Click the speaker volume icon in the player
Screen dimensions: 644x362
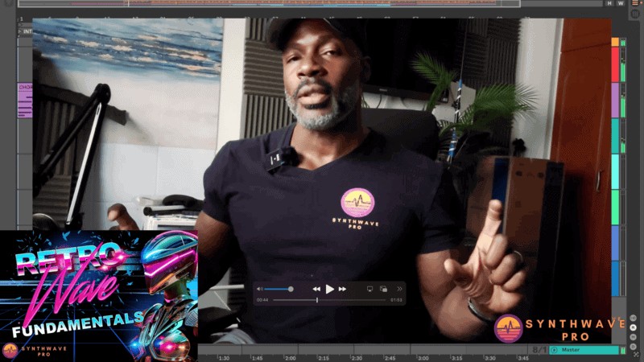[x=259, y=290]
